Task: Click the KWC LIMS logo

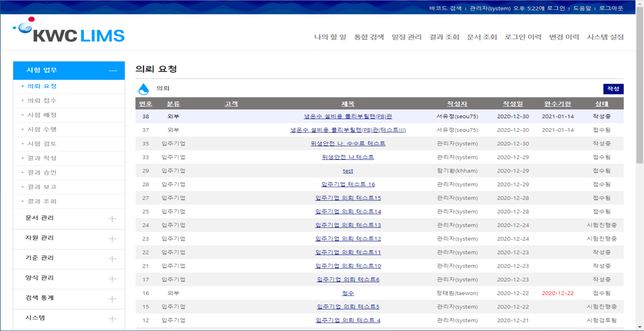Action: pos(69,31)
